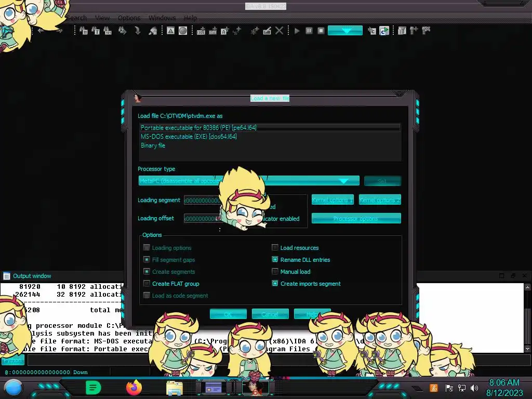
Task: Stop the debugger process
Action: coord(321,31)
